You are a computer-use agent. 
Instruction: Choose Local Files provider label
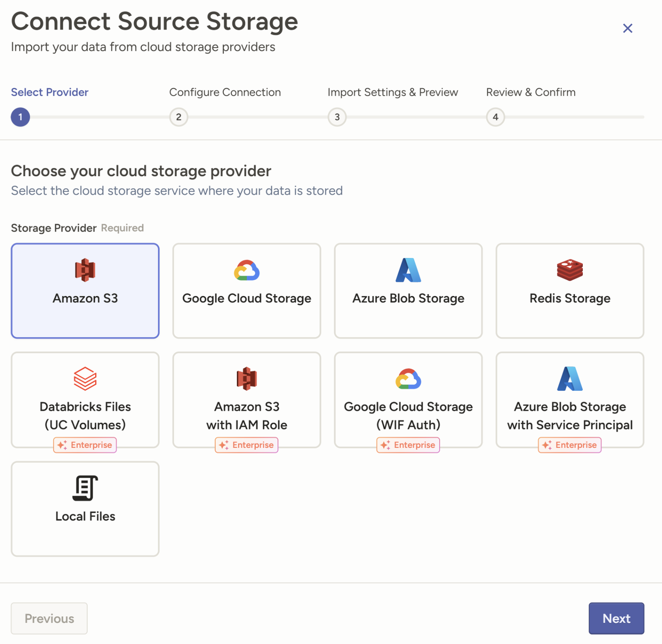(x=85, y=516)
